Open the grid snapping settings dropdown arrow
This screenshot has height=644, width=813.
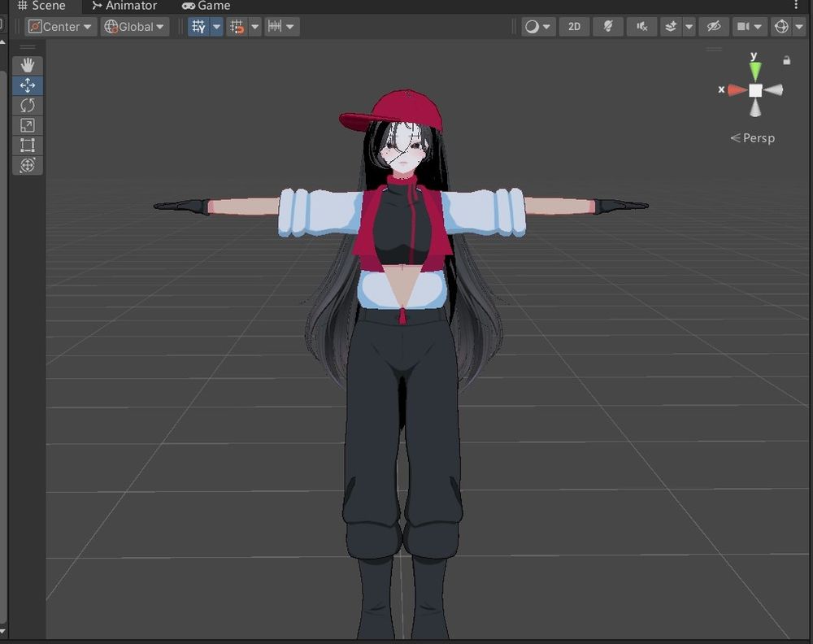[255, 27]
